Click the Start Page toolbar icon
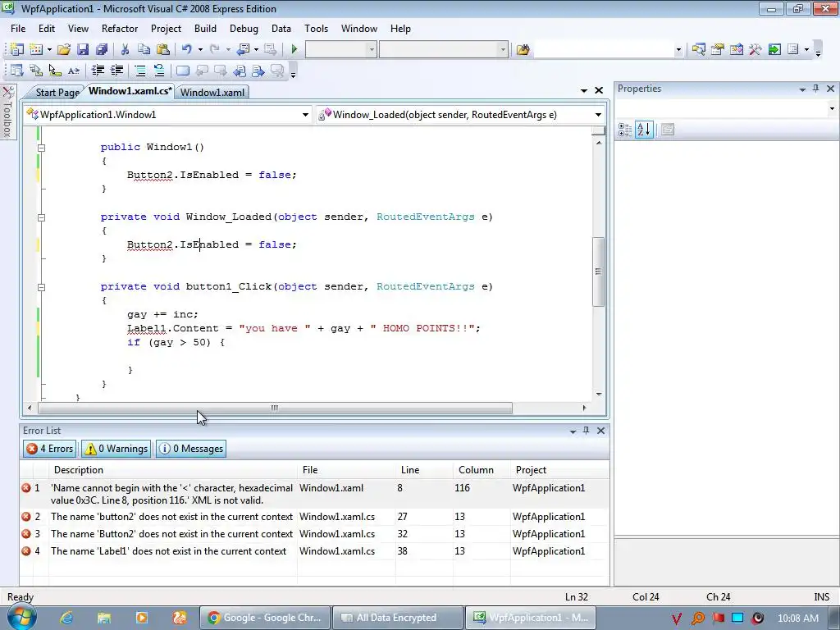 tap(774, 50)
